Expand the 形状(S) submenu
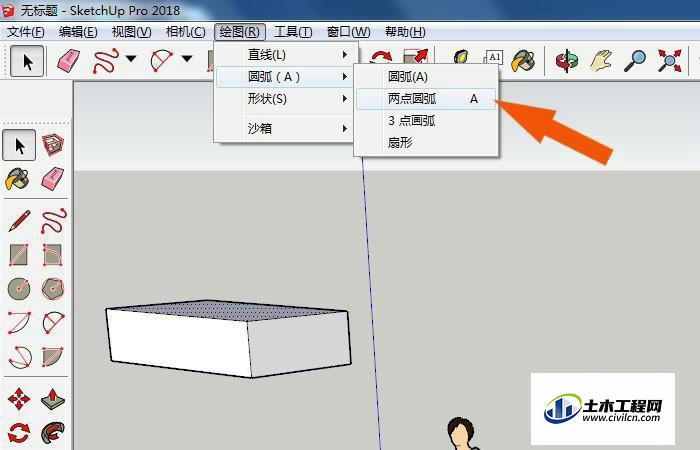700x450 pixels. (x=286, y=99)
